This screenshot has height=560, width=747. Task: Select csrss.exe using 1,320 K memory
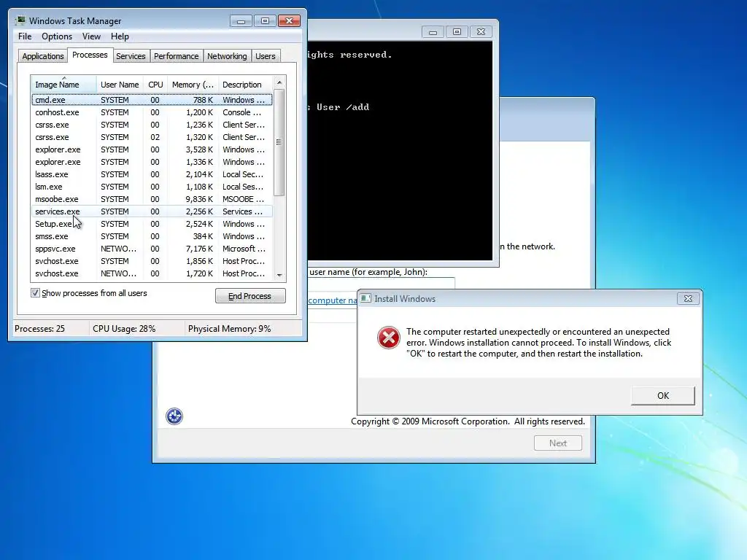pyautogui.click(x=152, y=137)
